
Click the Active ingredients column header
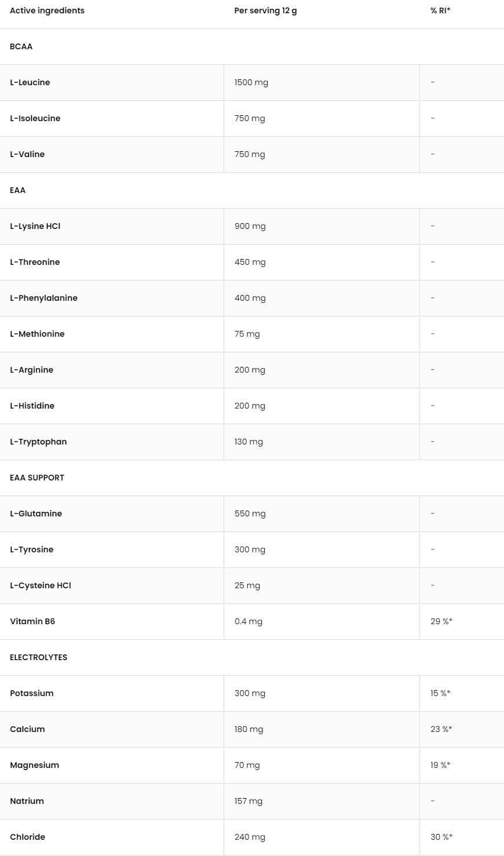[47, 10]
